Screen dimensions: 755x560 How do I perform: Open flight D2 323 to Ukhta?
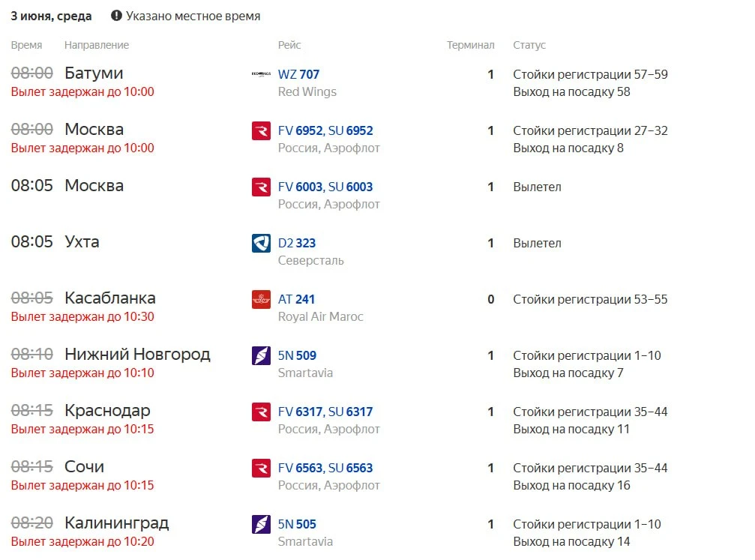point(297,243)
